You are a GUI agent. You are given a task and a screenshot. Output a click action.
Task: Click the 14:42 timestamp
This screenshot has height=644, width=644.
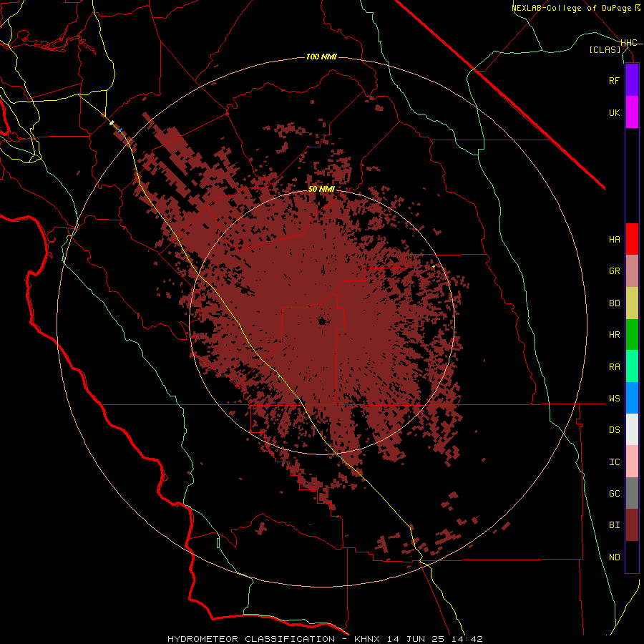[x=467, y=639]
